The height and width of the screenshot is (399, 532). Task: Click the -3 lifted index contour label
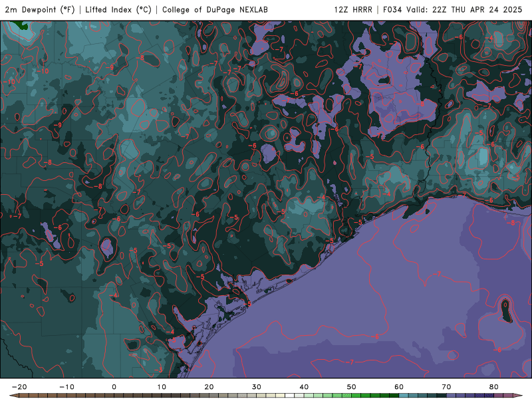tap(158, 370)
